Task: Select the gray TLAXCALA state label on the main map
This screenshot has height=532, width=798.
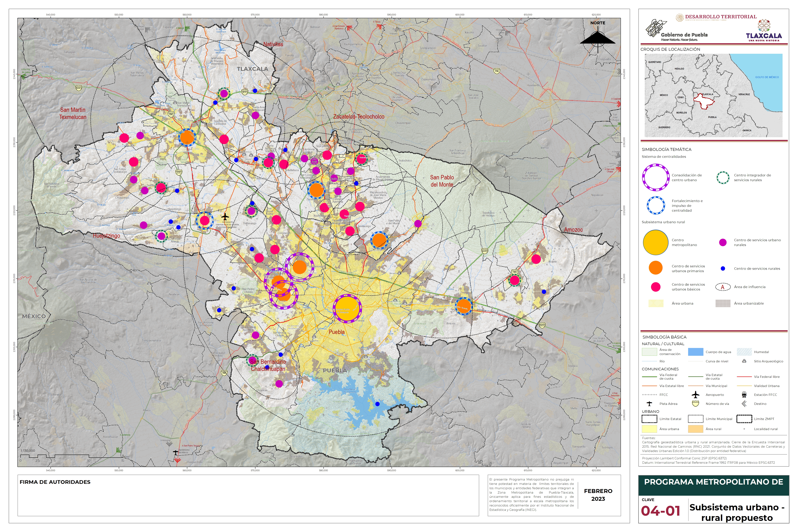Action: coord(252,69)
